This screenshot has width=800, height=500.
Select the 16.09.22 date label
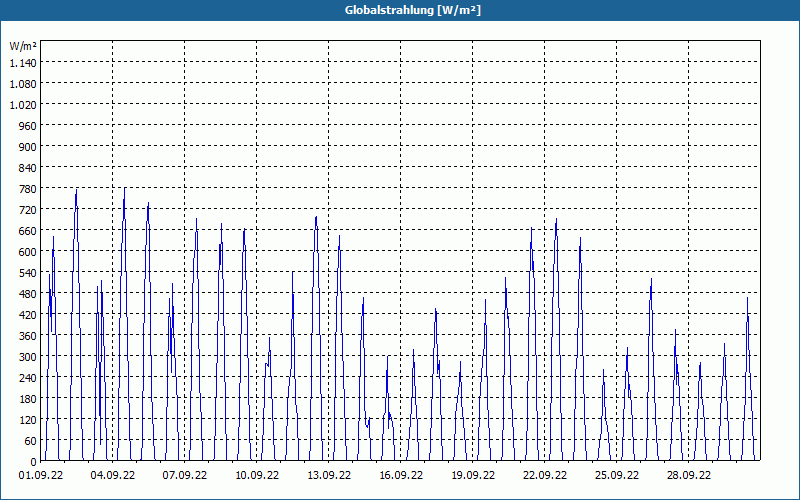coord(401,476)
